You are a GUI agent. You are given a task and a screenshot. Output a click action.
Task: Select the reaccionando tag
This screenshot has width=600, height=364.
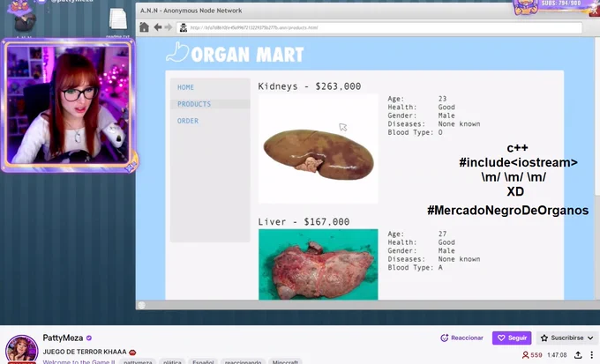click(x=243, y=361)
